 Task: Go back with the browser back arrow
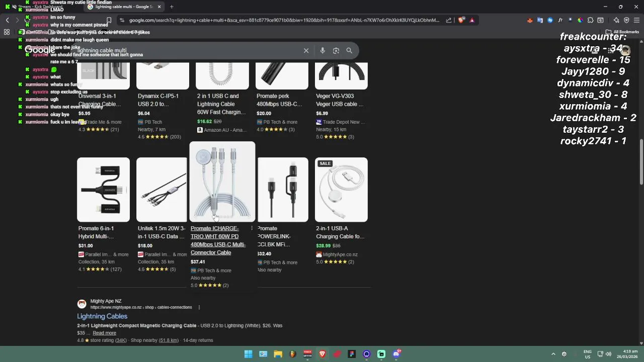pos(7,20)
